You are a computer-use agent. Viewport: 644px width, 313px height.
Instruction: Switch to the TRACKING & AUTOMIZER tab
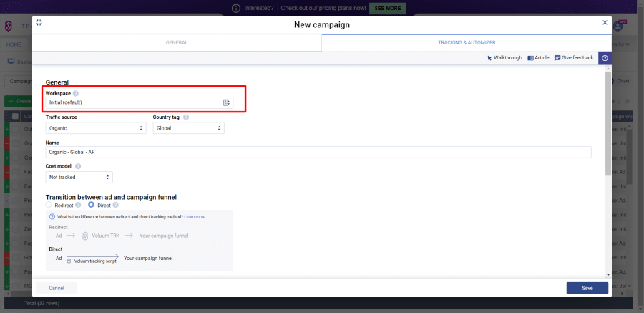pyautogui.click(x=467, y=43)
